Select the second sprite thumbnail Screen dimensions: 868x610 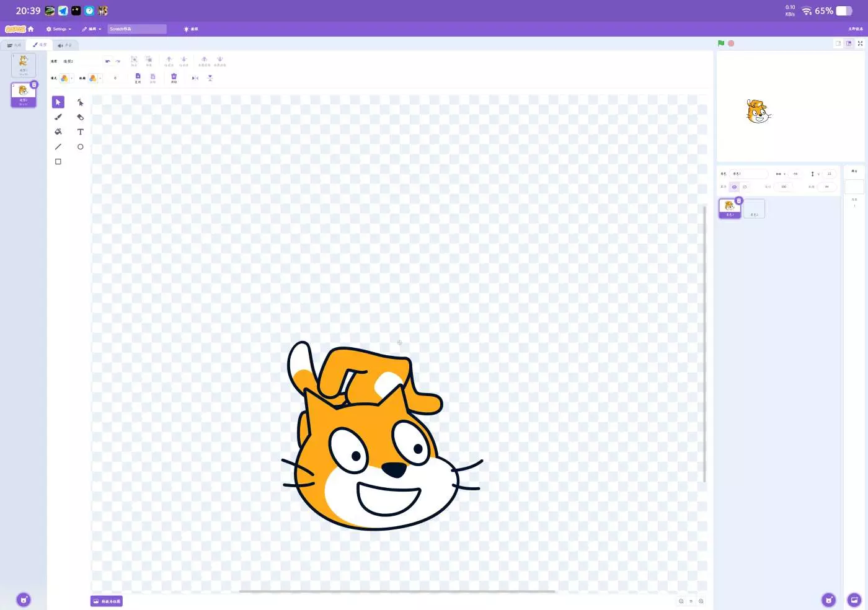[x=754, y=208]
